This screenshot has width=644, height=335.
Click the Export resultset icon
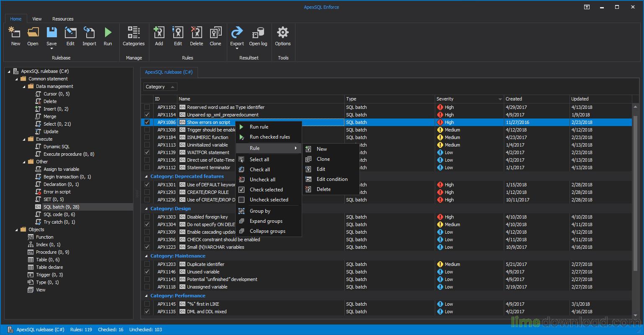237,33
